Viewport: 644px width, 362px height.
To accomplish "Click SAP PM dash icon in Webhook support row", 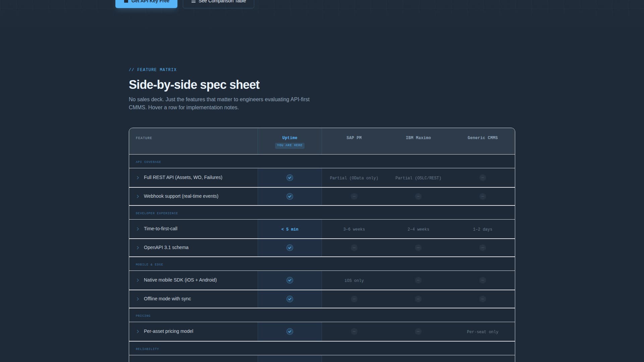I will 354,196.
